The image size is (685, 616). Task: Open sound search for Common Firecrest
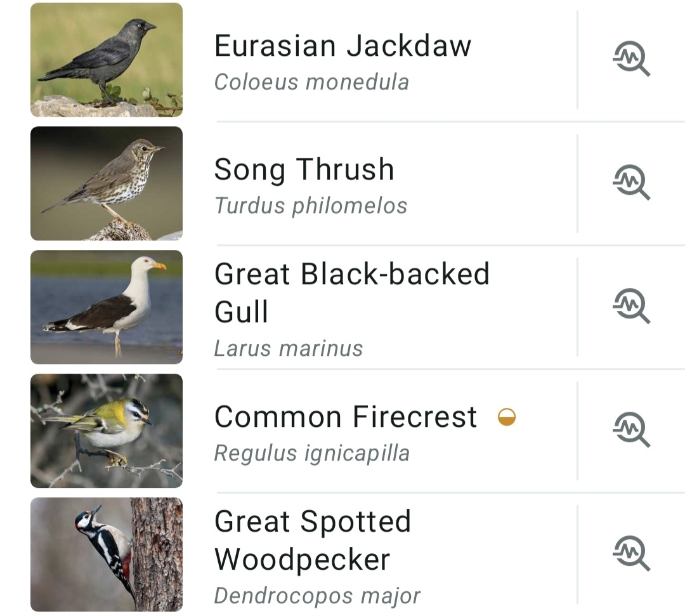tap(631, 431)
